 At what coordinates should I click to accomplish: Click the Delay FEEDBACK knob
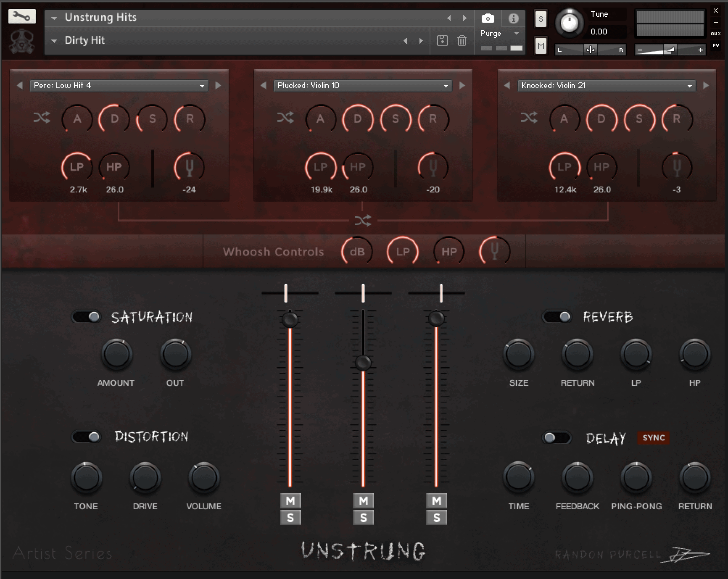coord(578,478)
